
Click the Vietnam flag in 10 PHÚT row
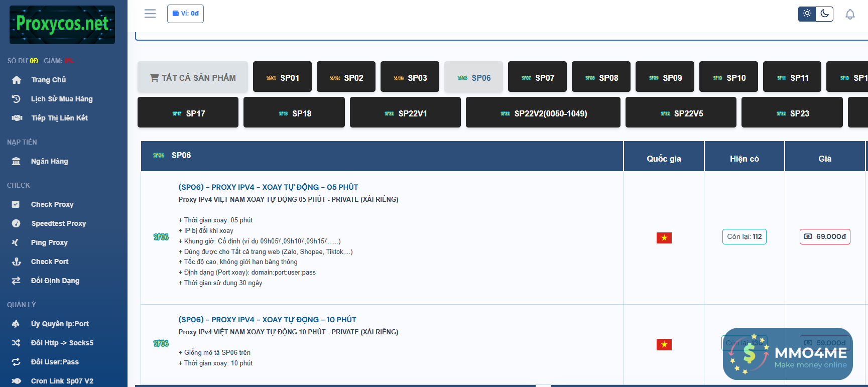pos(664,344)
